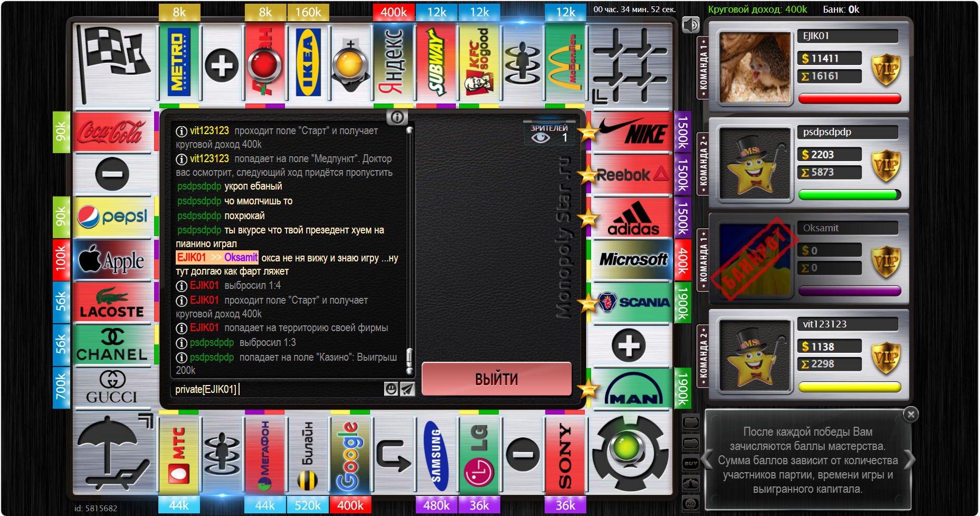Image resolution: width=980 pixels, height=516 pixels.
Task: Open the chat info icon
Action: click(x=397, y=117)
